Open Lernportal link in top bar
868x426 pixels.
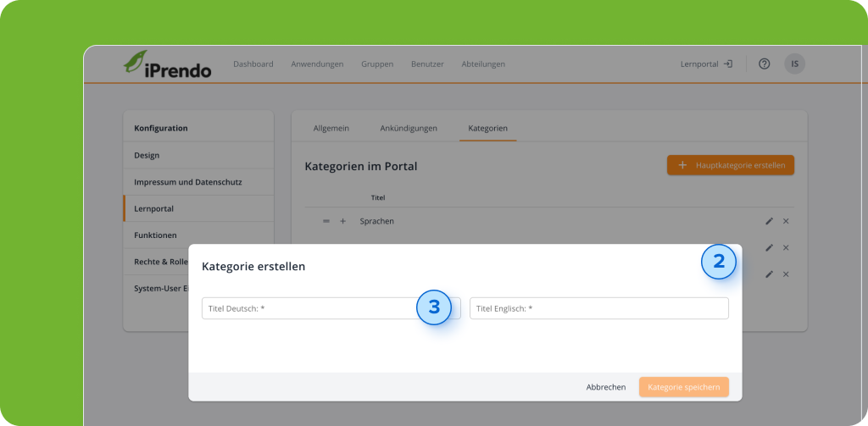706,64
